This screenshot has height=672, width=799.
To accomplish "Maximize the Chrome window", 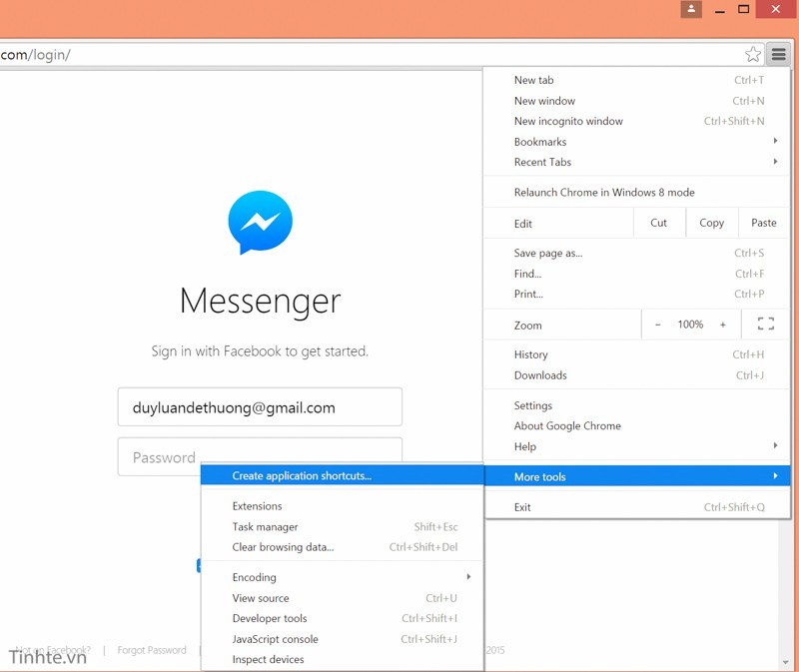I will click(x=743, y=9).
